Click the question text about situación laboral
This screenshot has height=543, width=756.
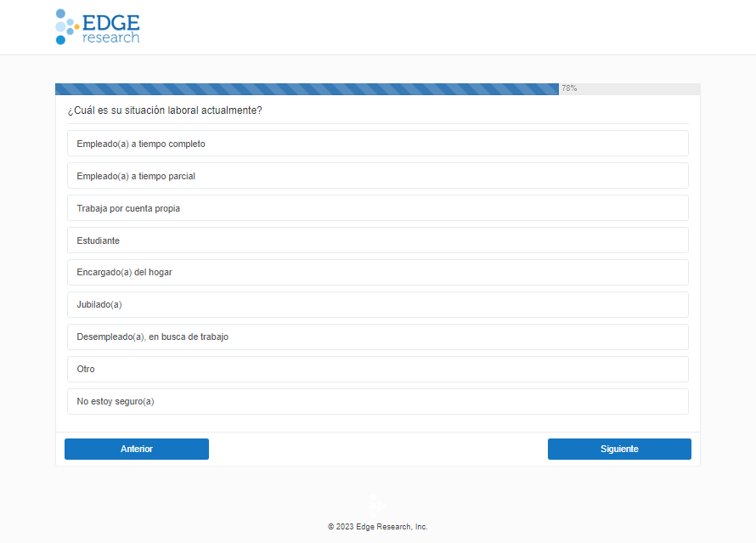pos(165,110)
